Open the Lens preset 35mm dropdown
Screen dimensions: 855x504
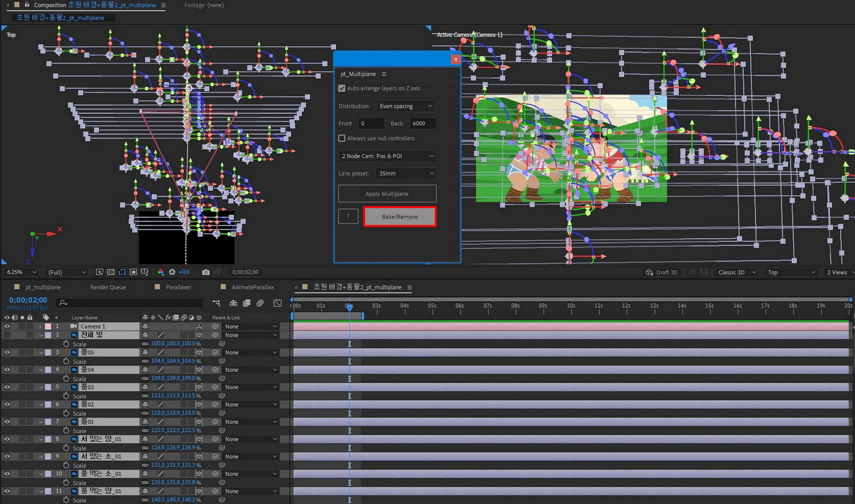tap(406, 174)
